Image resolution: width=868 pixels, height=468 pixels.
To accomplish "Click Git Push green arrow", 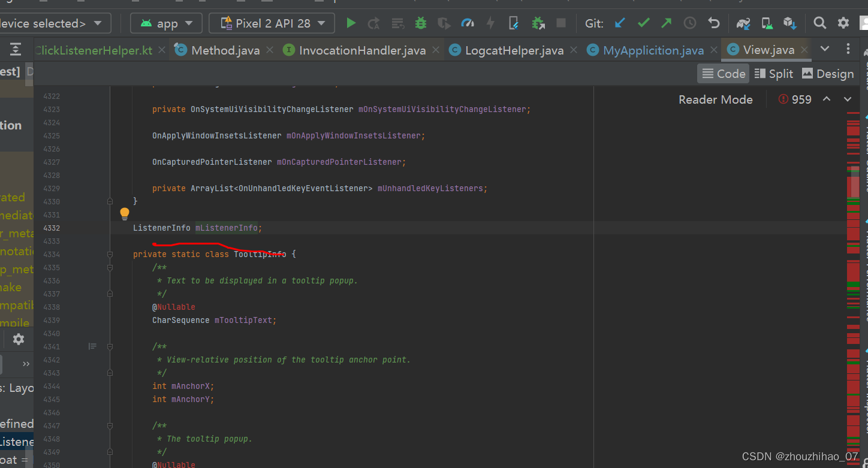I will point(667,23).
